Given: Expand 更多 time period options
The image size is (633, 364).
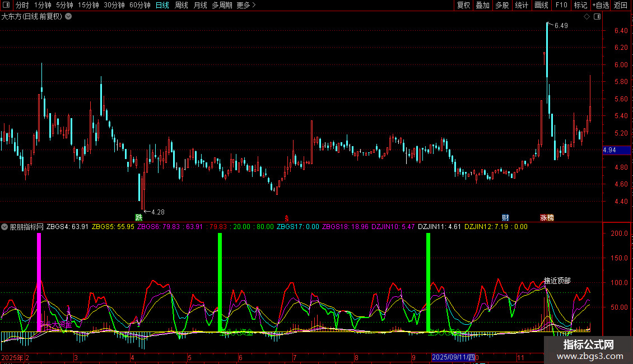Looking at the screenshot, I should (x=246, y=5).
